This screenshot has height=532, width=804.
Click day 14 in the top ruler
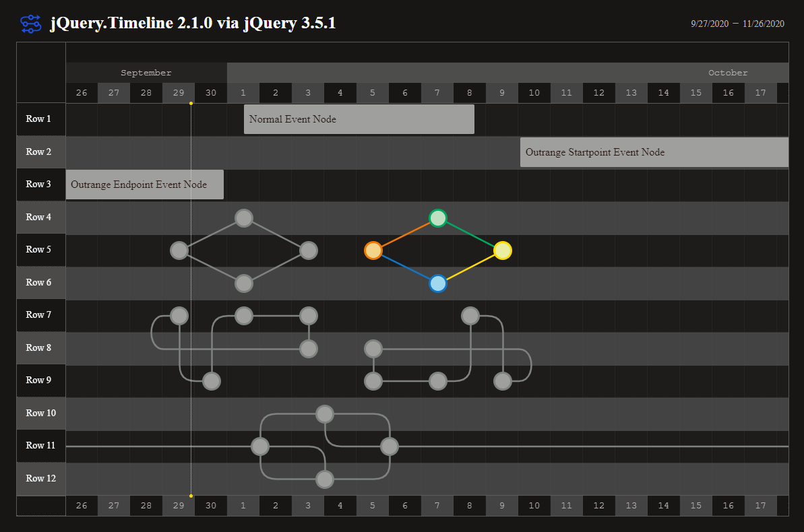pos(664,93)
